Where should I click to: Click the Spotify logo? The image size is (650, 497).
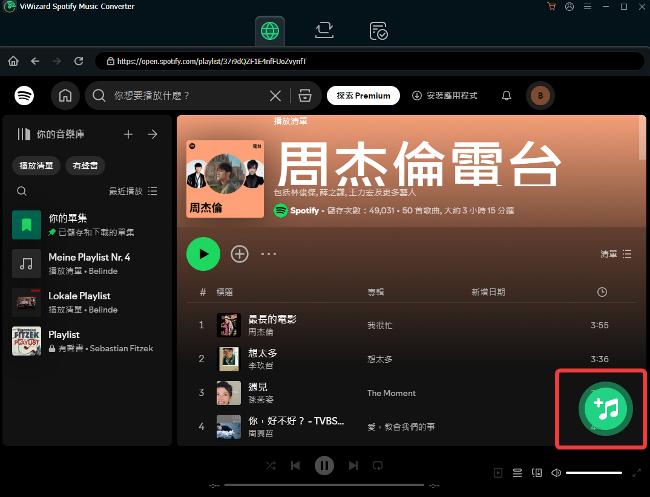click(24, 96)
